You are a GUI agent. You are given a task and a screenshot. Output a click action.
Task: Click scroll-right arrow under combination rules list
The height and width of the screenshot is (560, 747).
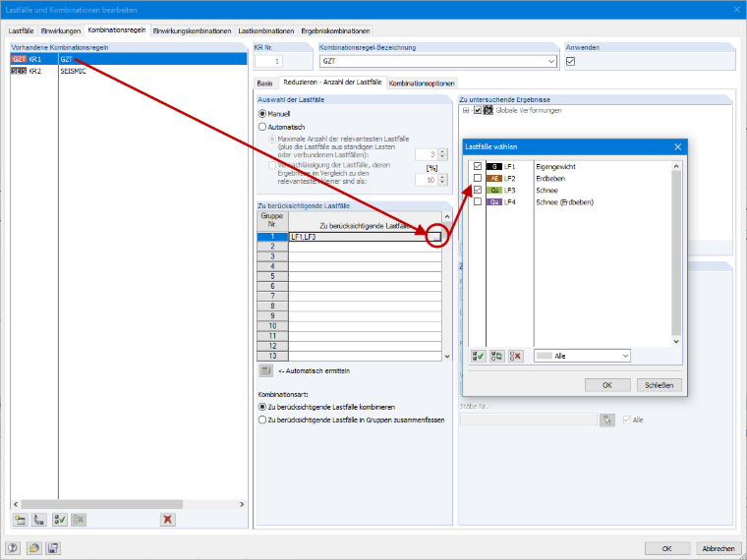pyautogui.click(x=242, y=504)
